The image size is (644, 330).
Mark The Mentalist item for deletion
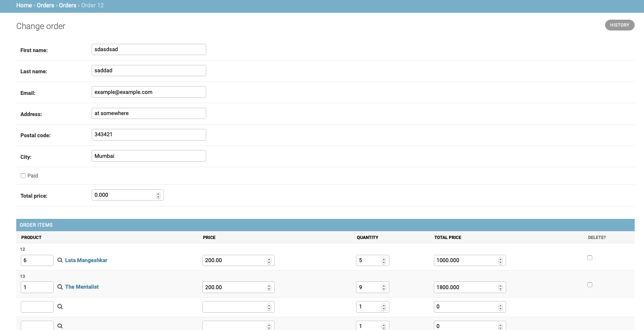[x=590, y=285]
